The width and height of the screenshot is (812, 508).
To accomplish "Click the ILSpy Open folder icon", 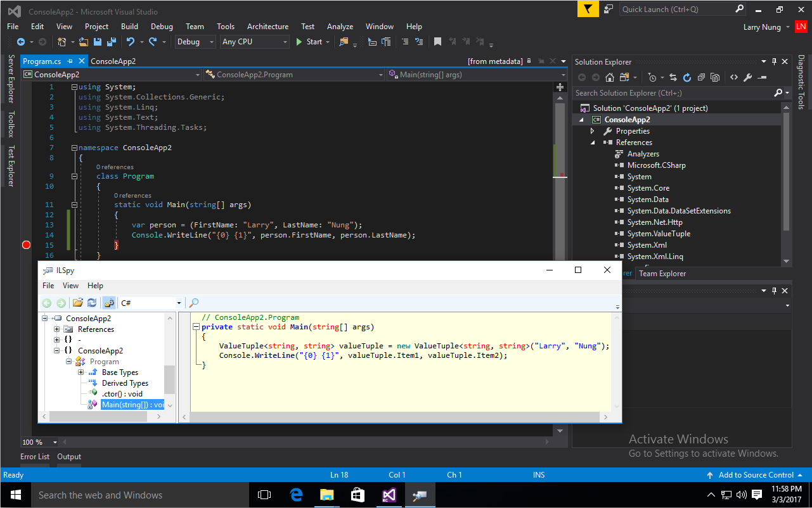I will click(x=78, y=303).
